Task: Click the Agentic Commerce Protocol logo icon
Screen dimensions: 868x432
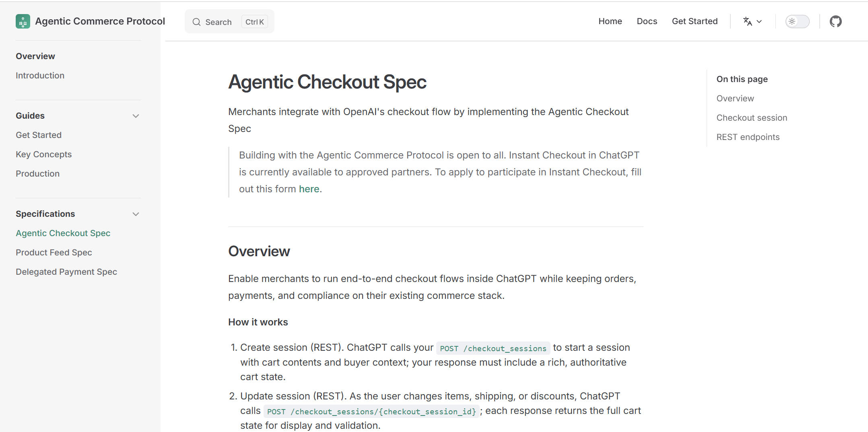Action: pos(23,21)
